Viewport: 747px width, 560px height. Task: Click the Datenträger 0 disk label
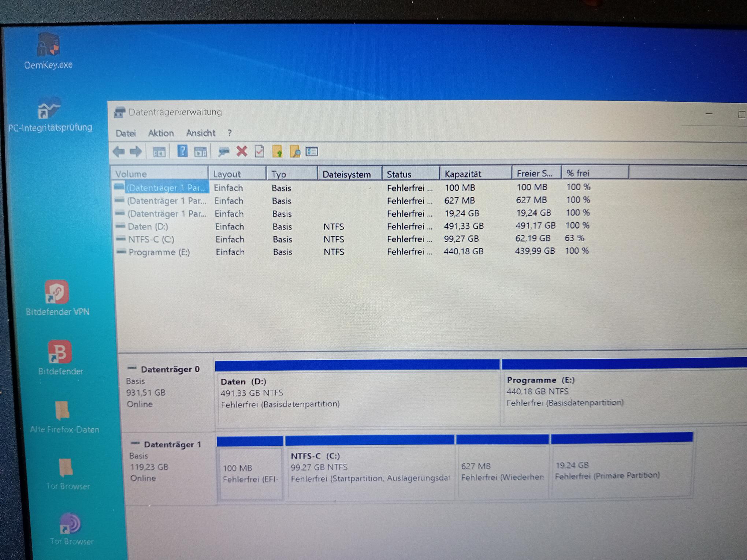pyautogui.click(x=170, y=369)
